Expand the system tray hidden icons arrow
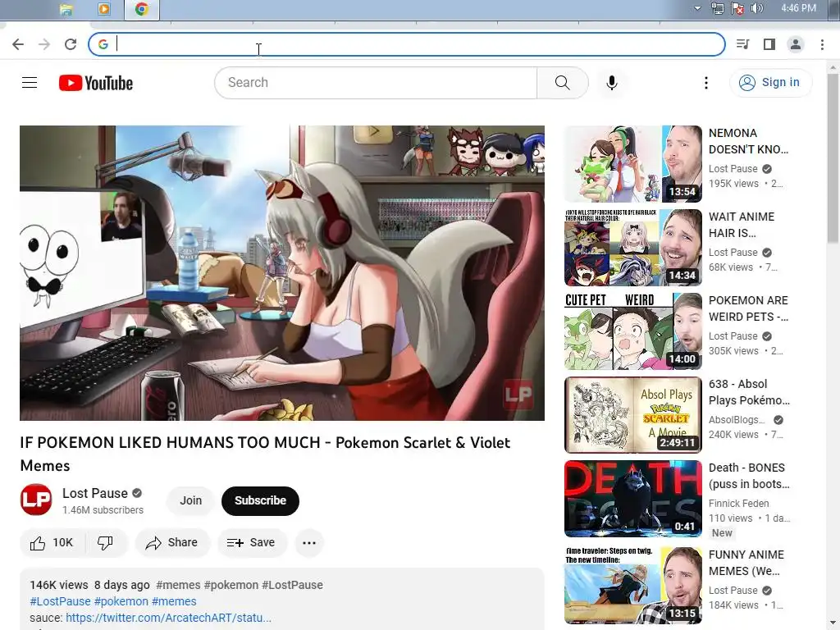 697,8
